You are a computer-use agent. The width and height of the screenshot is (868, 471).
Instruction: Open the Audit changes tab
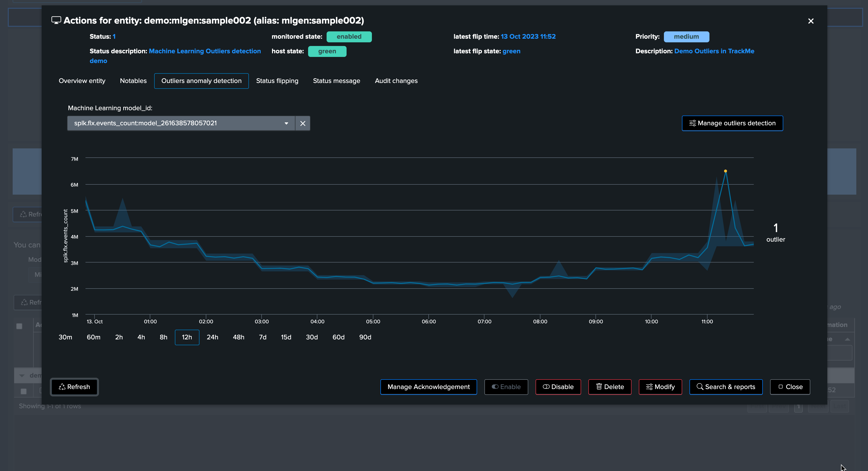tap(396, 81)
